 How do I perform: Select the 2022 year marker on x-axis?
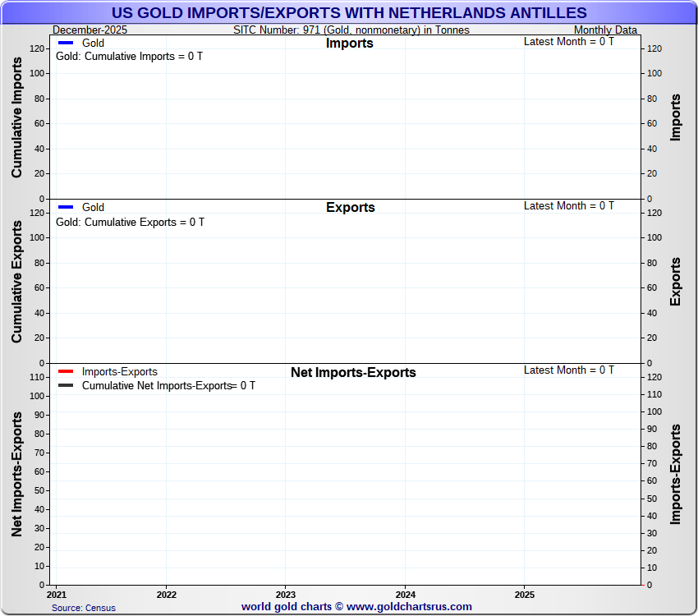coord(166,594)
